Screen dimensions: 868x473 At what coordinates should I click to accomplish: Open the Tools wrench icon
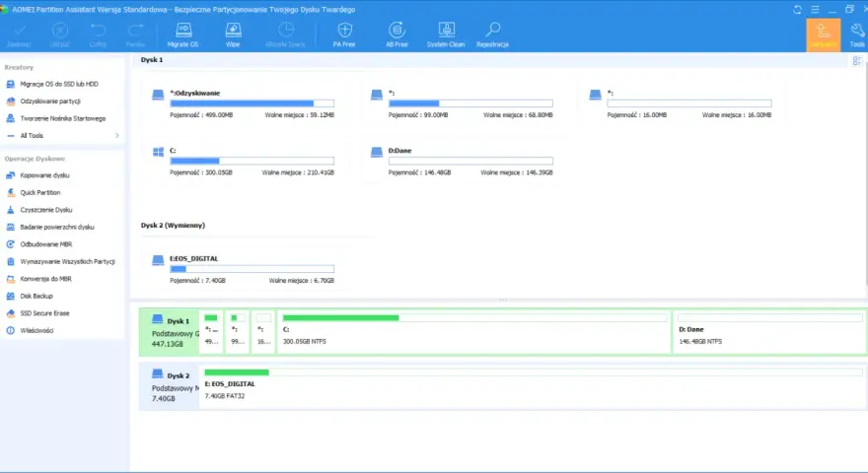pos(857,31)
